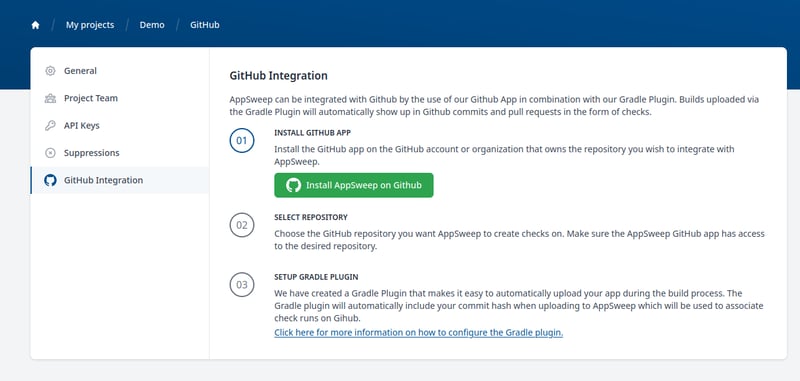Select GitHub Integration in the sidebar
The width and height of the screenshot is (800, 381).
click(119, 180)
